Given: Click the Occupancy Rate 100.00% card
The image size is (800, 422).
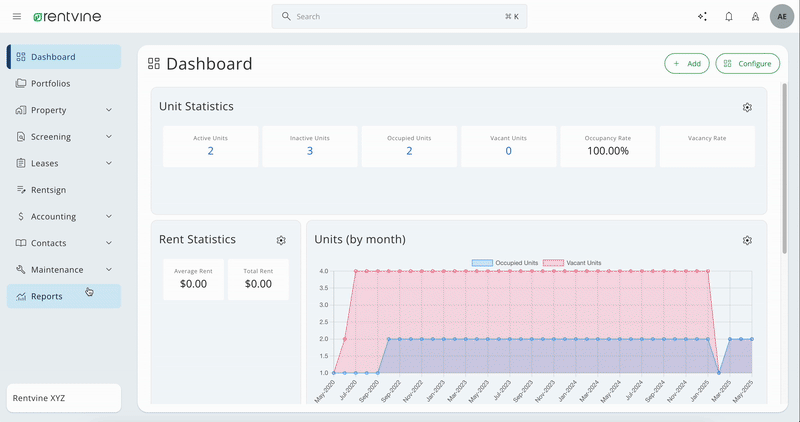Looking at the screenshot, I should pyautogui.click(x=608, y=146).
